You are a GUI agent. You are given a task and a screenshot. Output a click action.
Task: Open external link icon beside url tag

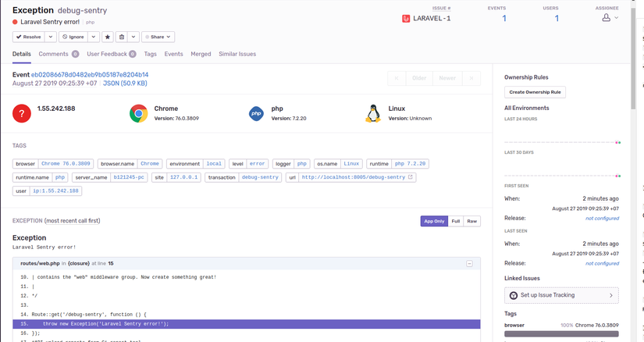click(x=410, y=177)
